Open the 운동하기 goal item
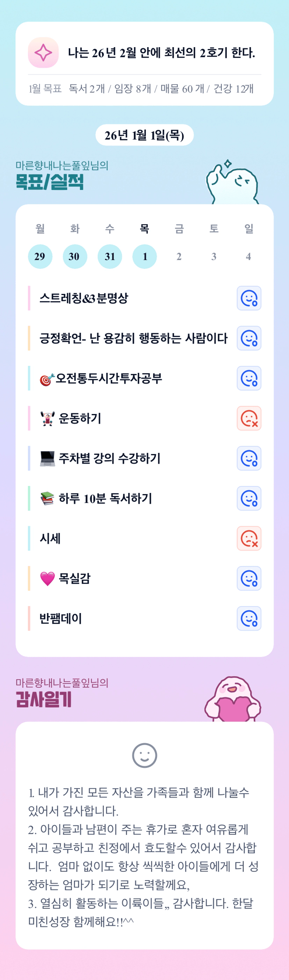Screen dimensions: 289x980 click(x=80, y=419)
